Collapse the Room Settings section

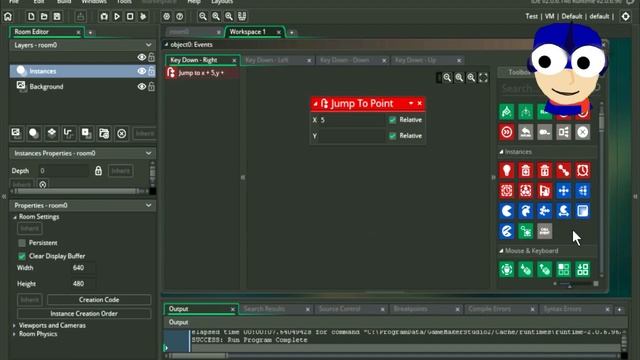coord(15,217)
